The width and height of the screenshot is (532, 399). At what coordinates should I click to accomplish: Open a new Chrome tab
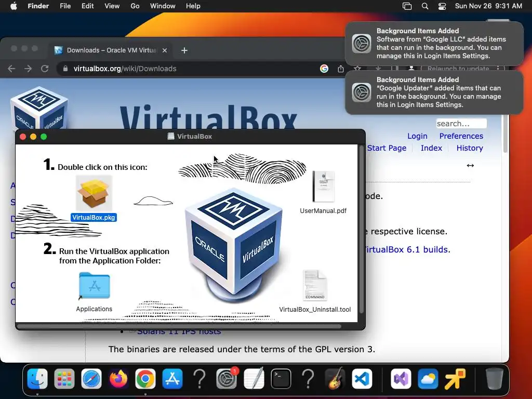pos(184,50)
